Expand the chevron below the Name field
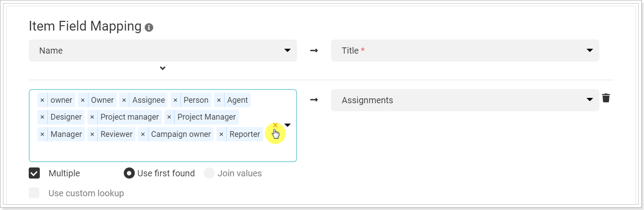 coord(163,68)
